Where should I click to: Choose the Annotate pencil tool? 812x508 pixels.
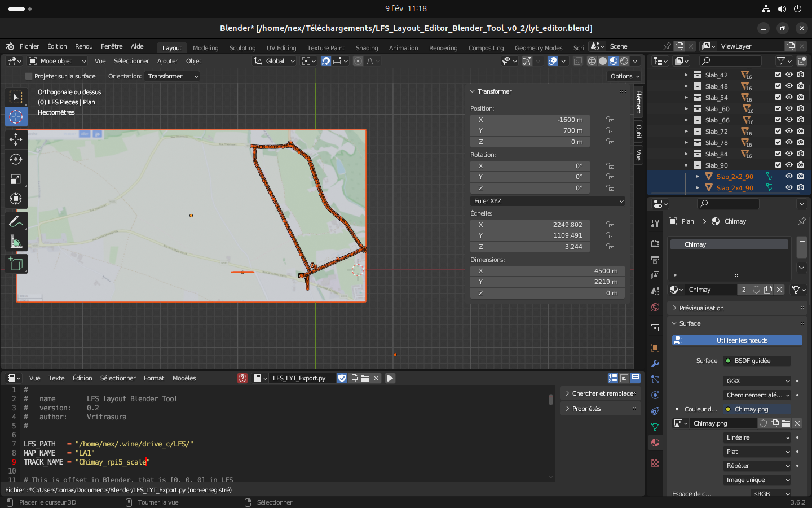click(x=16, y=222)
